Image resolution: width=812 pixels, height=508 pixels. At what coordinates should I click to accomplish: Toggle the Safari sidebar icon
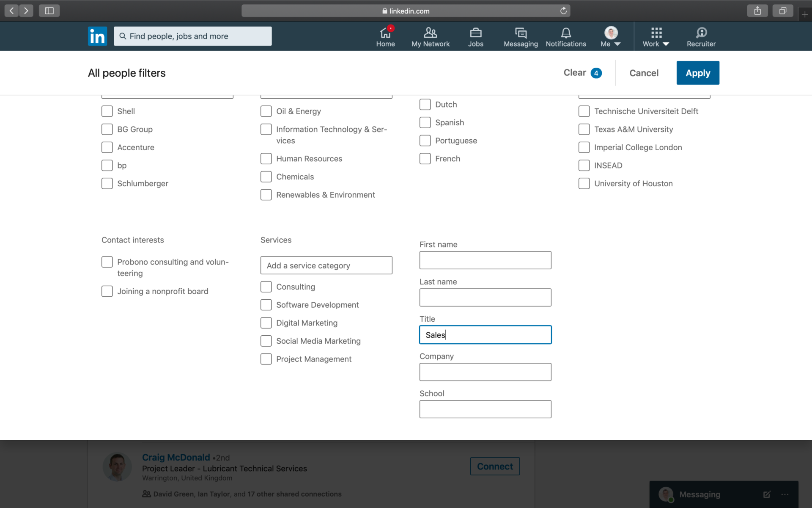coord(49,11)
